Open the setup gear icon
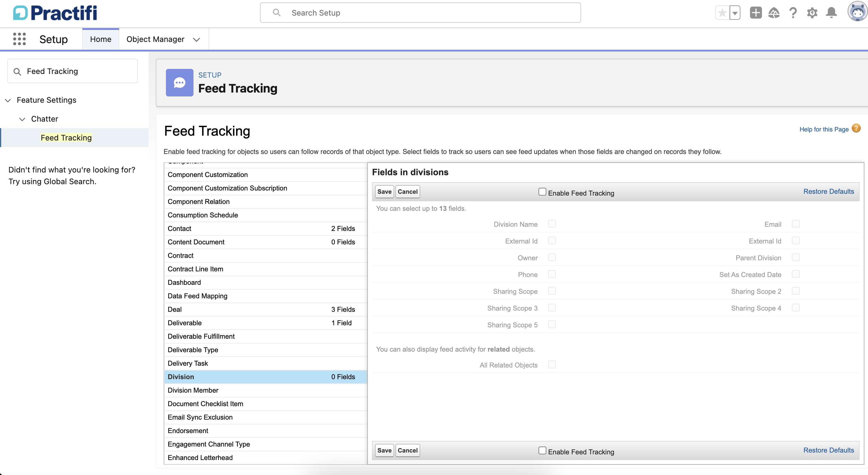The image size is (868, 475). pos(812,13)
